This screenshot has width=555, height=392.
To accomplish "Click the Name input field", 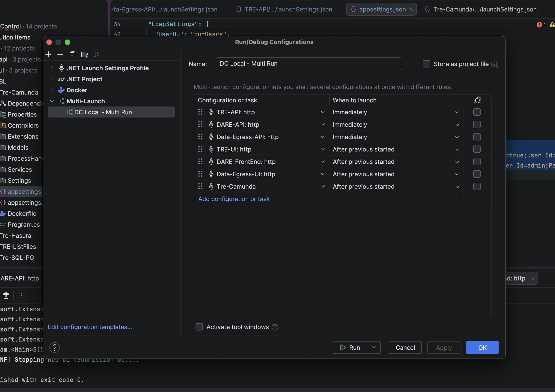I will pyautogui.click(x=308, y=64).
